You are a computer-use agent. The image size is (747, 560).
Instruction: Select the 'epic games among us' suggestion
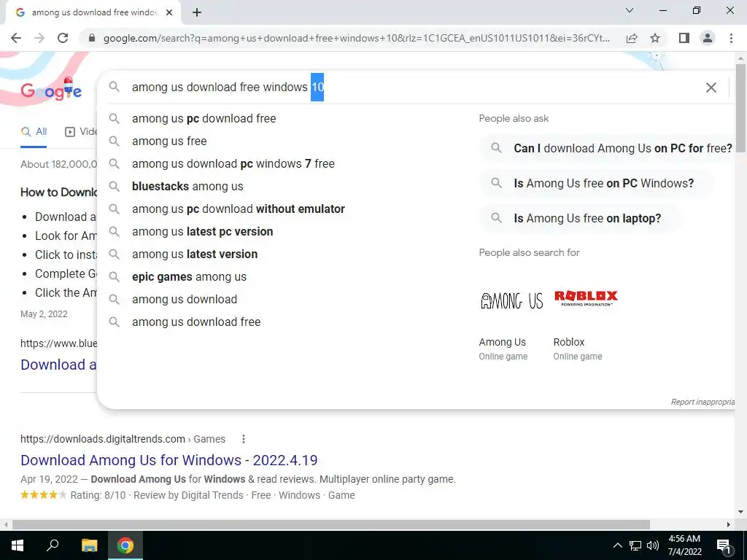click(189, 276)
